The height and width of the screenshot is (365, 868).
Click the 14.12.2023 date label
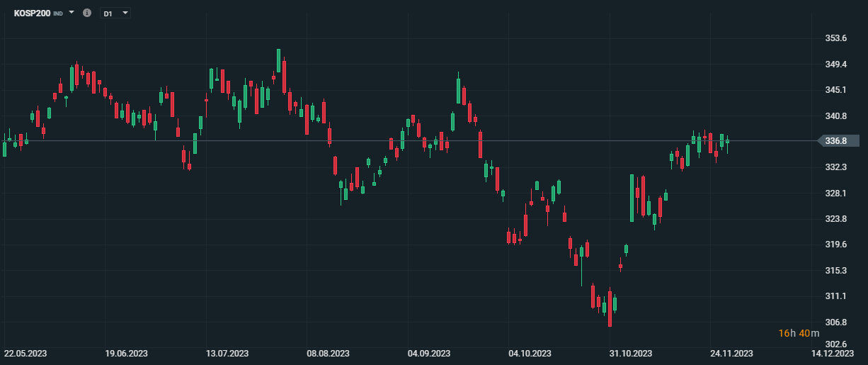[833, 353]
